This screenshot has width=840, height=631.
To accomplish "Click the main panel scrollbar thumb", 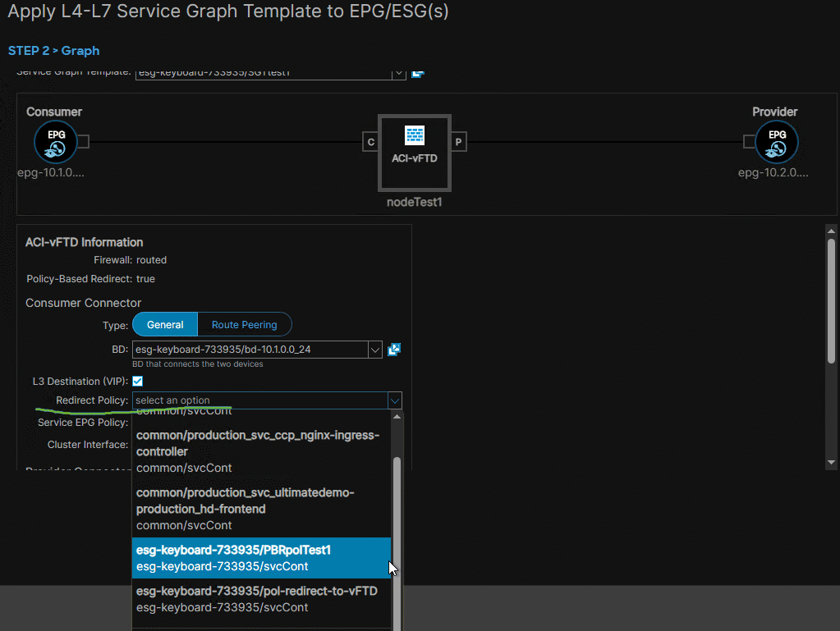I will click(x=831, y=301).
